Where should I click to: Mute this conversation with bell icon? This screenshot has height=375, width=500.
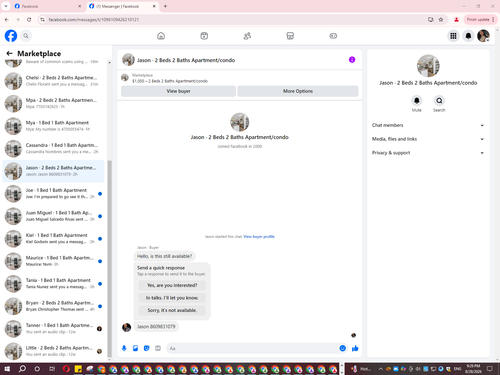tap(416, 100)
